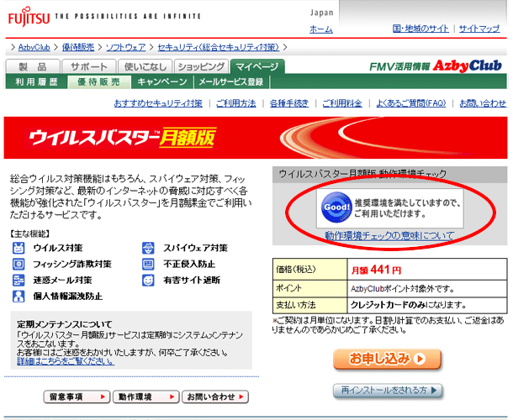Screen dimensions: 513x420
Task: Open the 詳細はこちらをご覧ください maintenance link
Action: (x=66, y=361)
